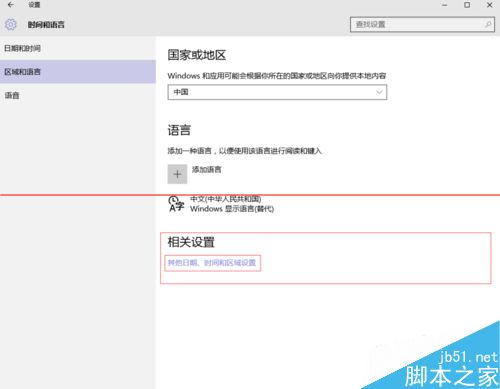The height and width of the screenshot is (389, 500).
Task: Select 中文(中华人民共和国) language entry
Action: pyautogui.click(x=226, y=199)
